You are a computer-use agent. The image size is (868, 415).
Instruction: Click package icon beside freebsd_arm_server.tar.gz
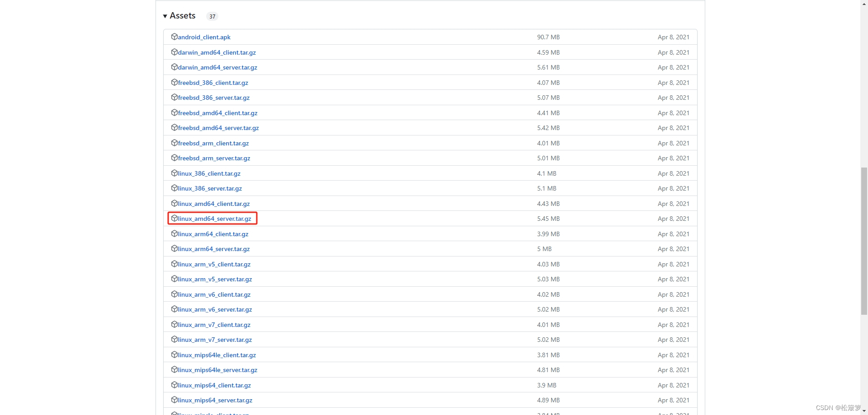point(174,158)
